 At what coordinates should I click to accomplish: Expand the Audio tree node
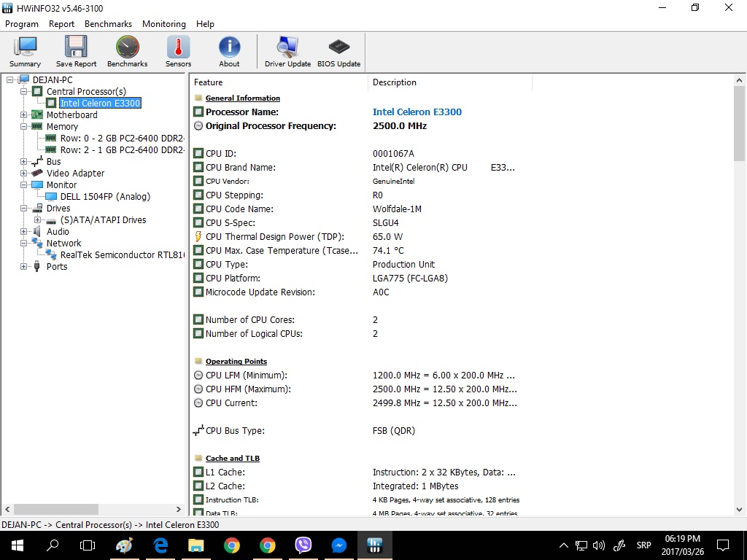click(x=24, y=231)
